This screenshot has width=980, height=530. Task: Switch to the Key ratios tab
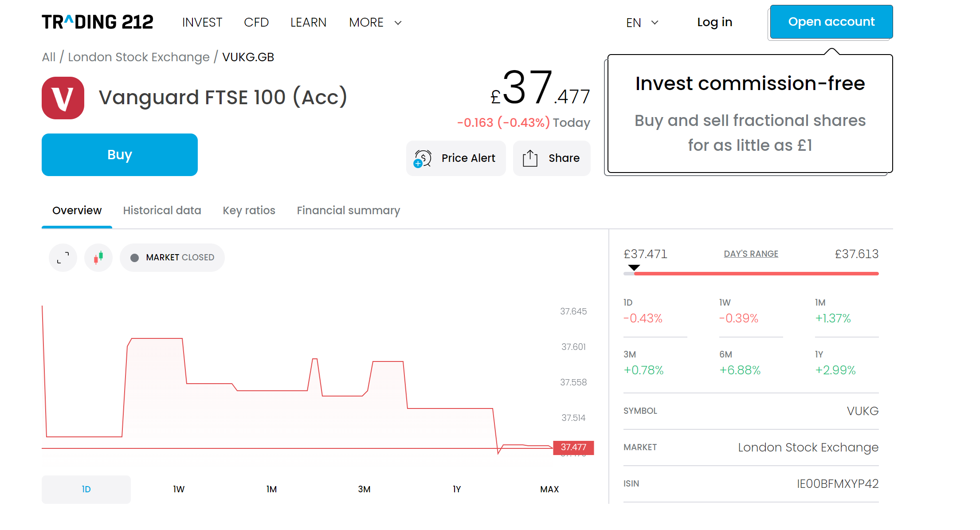point(249,211)
